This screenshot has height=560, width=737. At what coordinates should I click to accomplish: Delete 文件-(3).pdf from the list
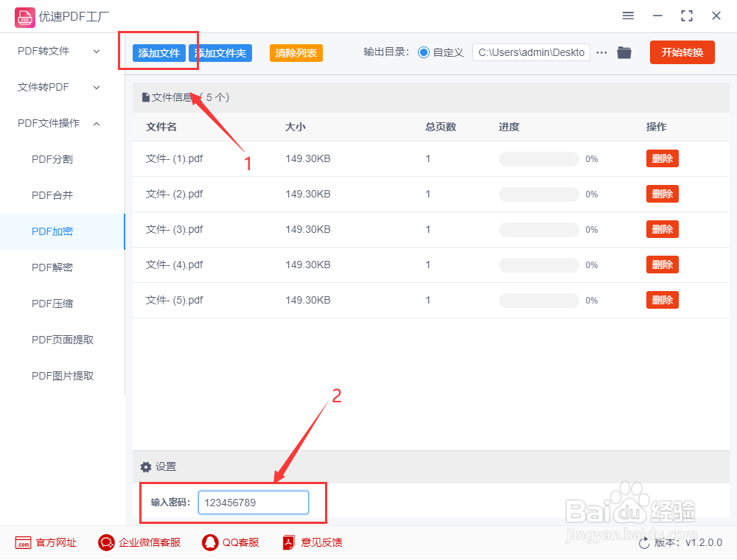click(x=662, y=229)
